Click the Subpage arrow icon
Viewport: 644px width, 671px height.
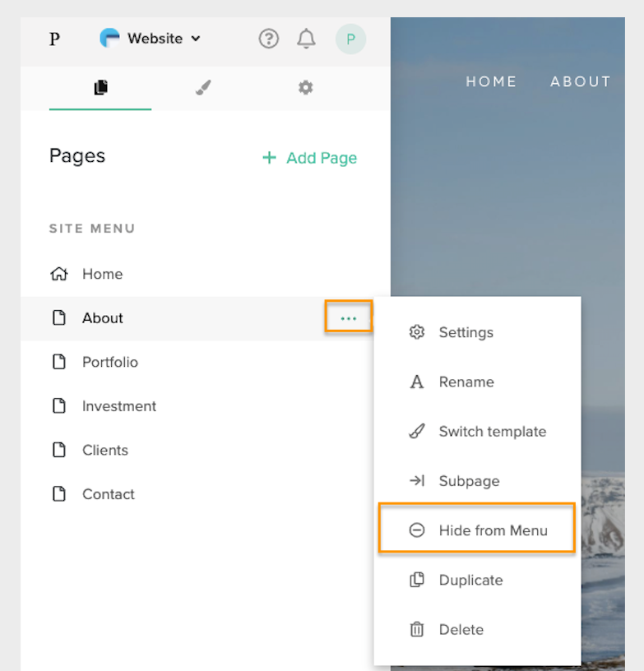click(416, 481)
